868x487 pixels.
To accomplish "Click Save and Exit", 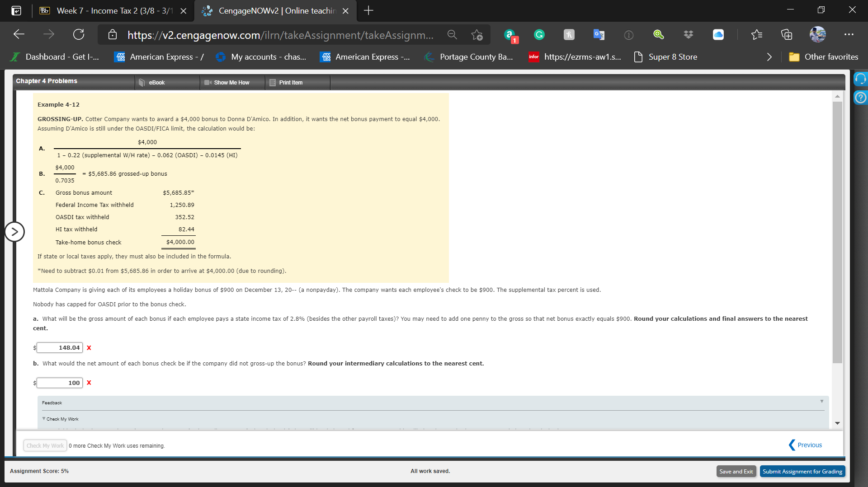I will point(736,471).
